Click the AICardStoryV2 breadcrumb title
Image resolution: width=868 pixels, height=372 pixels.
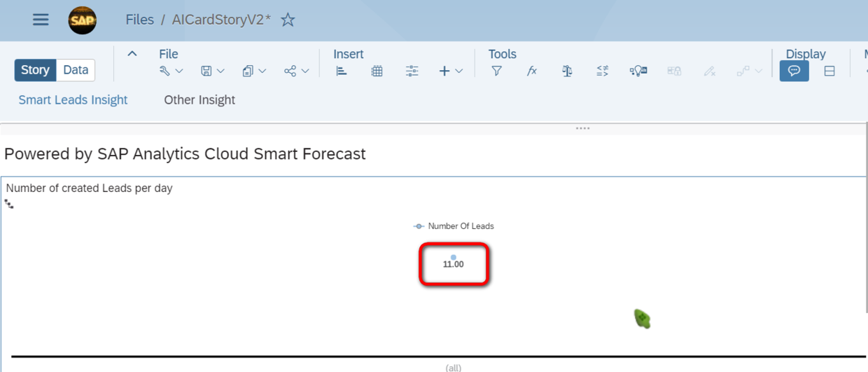221,20
